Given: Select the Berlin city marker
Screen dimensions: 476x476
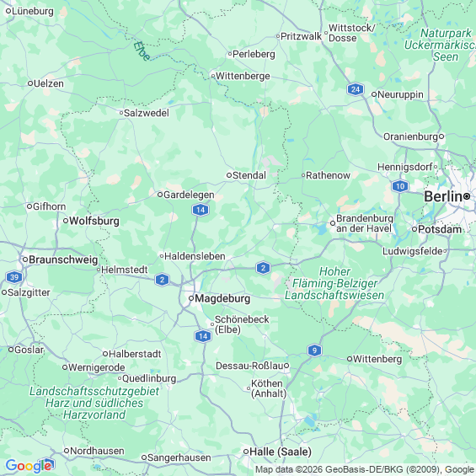Looking at the screenshot, I should point(467,196).
